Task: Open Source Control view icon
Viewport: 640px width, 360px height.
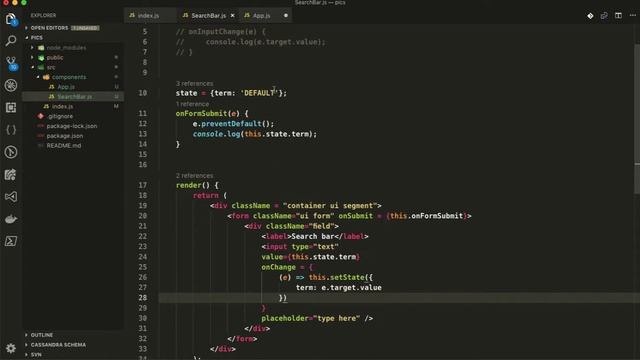Action: click(x=11, y=63)
